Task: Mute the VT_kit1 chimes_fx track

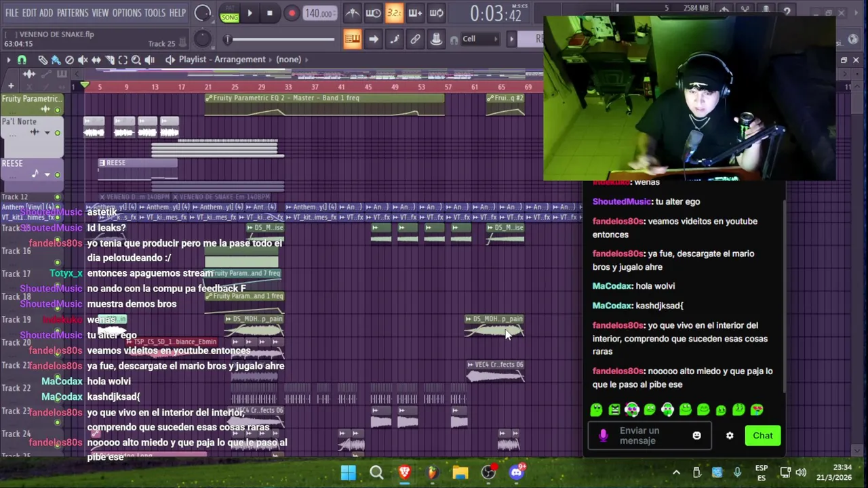Action: 58,217
